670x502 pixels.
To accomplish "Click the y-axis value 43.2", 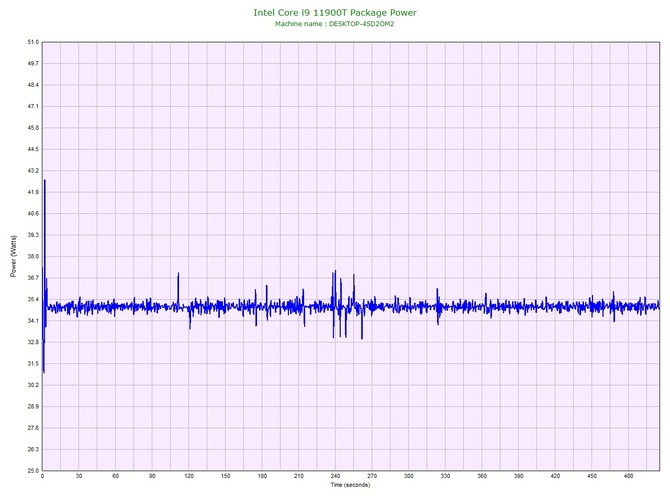I will (x=33, y=170).
